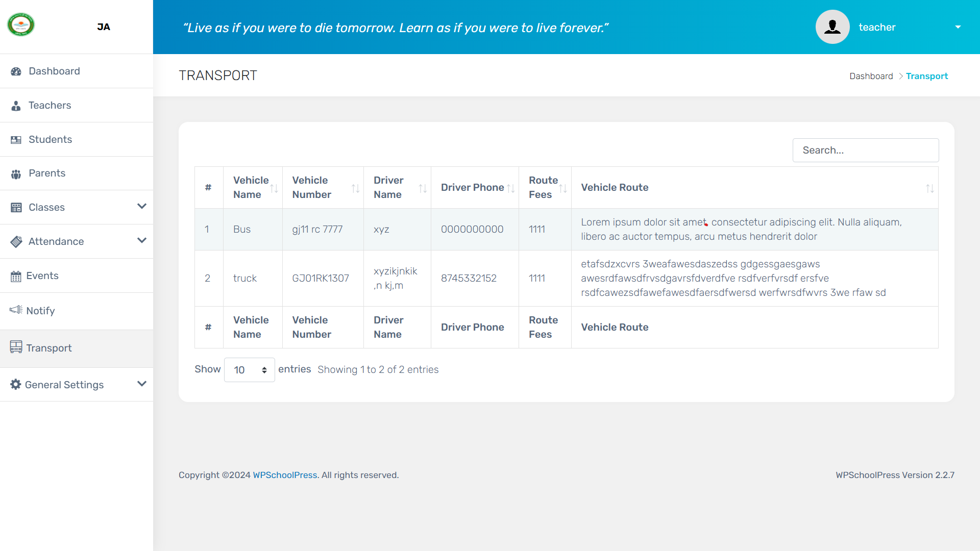This screenshot has height=551, width=980.
Task: Click the Dashboard gauge icon in sidebar
Action: tap(16, 71)
